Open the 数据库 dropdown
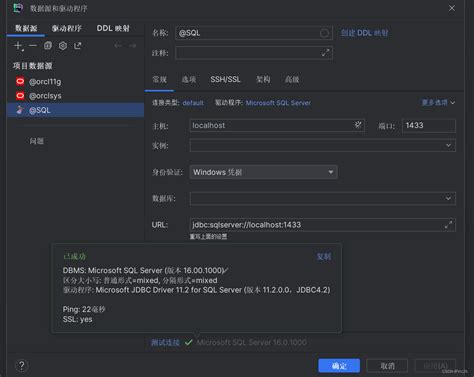This screenshot has width=474, height=377. pyautogui.click(x=322, y=198)
